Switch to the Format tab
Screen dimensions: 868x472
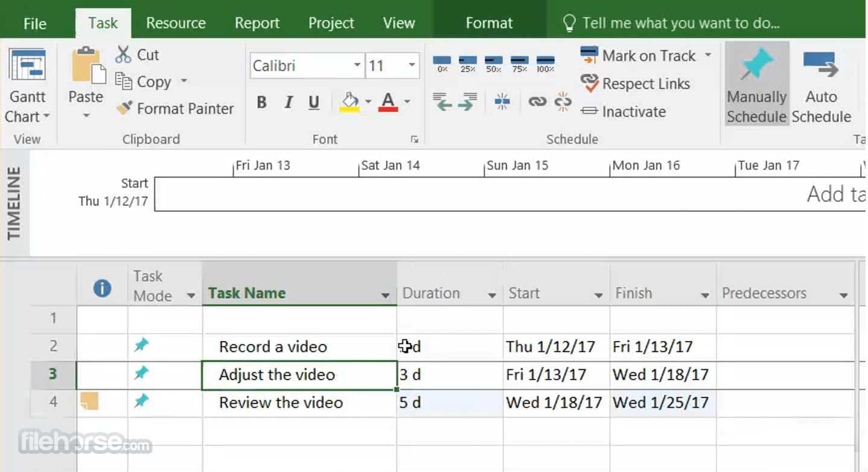pos(489,24)
